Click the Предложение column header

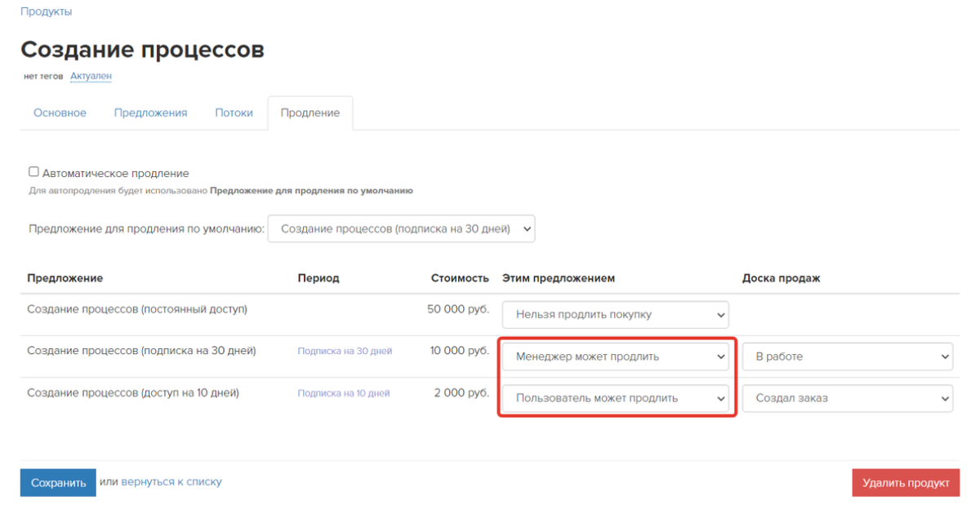click(65, 278)
